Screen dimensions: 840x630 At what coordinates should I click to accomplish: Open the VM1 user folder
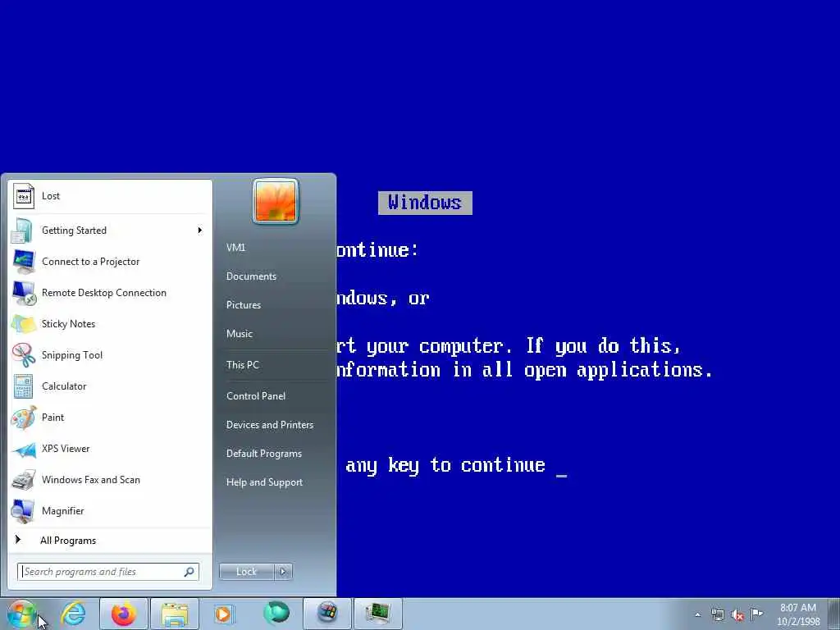pyautogui.click(x=235, y=248)
